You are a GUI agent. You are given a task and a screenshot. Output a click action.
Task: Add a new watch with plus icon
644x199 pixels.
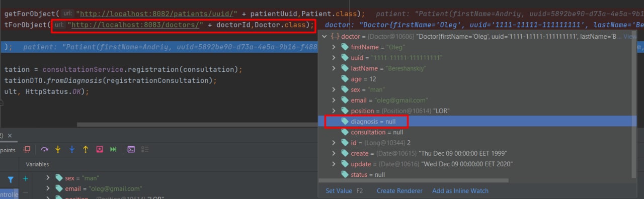(26, 178)
